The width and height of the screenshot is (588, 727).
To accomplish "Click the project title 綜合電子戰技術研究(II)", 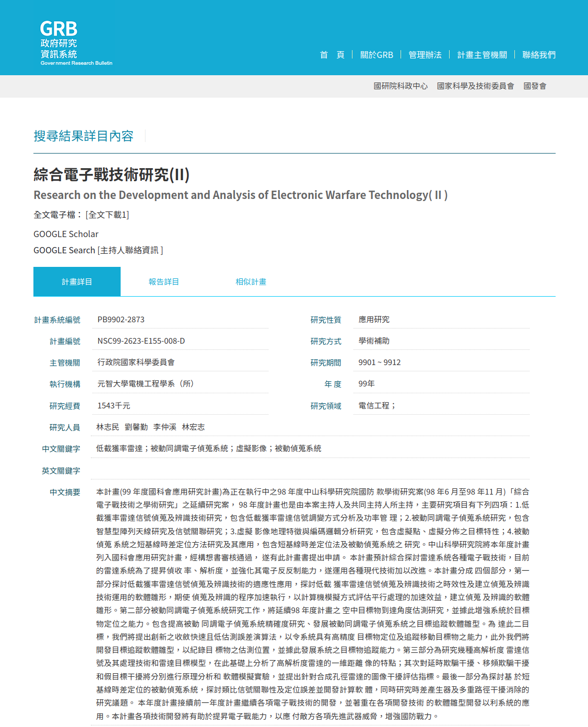I will (112, 174).
